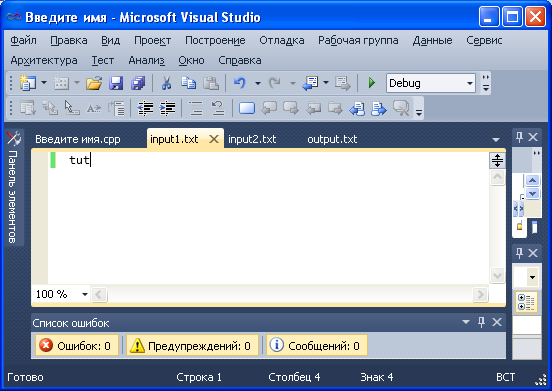Open the Тест menu

click(x=103, y=61)
